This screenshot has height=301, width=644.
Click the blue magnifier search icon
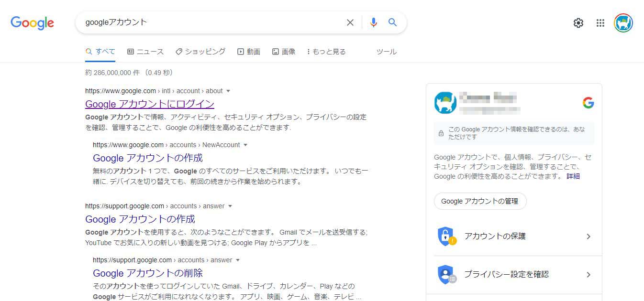click(x=392, y=22)
